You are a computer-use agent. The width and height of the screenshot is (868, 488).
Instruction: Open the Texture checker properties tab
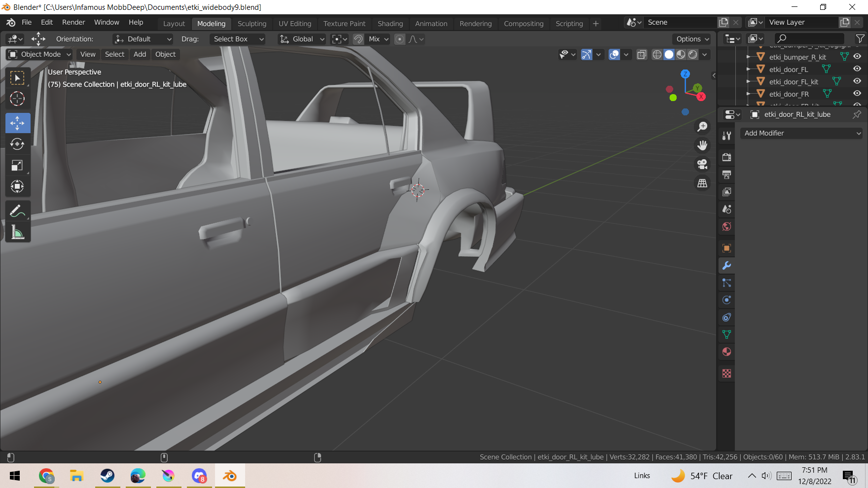point(726,373)
